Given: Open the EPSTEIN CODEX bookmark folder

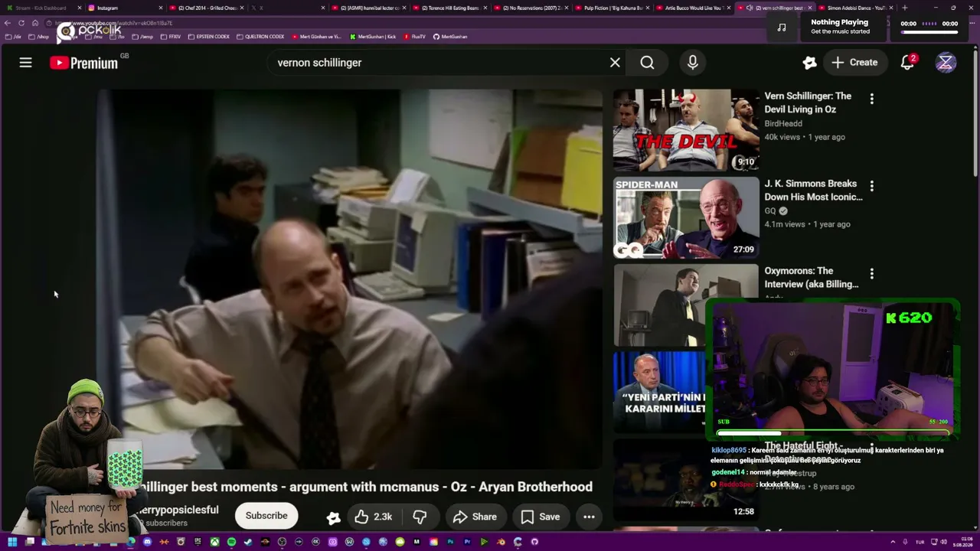Looking at the screenshot, I should [209, 37].
